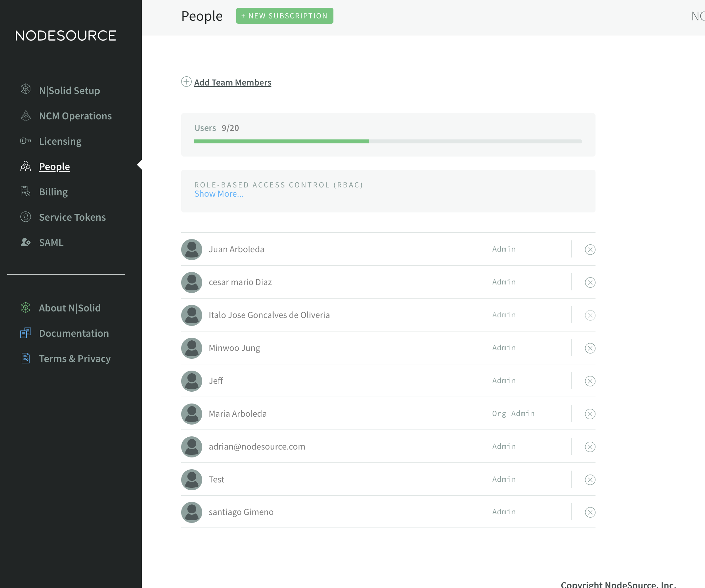705x588 pixels.
Task: Click the NCM Operations pyramid icon
Action: coord(26,115)
